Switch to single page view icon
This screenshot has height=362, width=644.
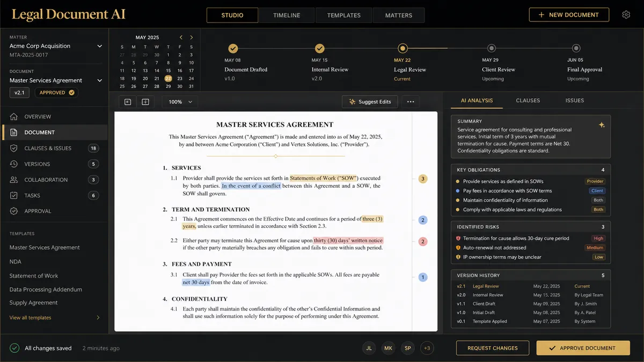(128, 101)
